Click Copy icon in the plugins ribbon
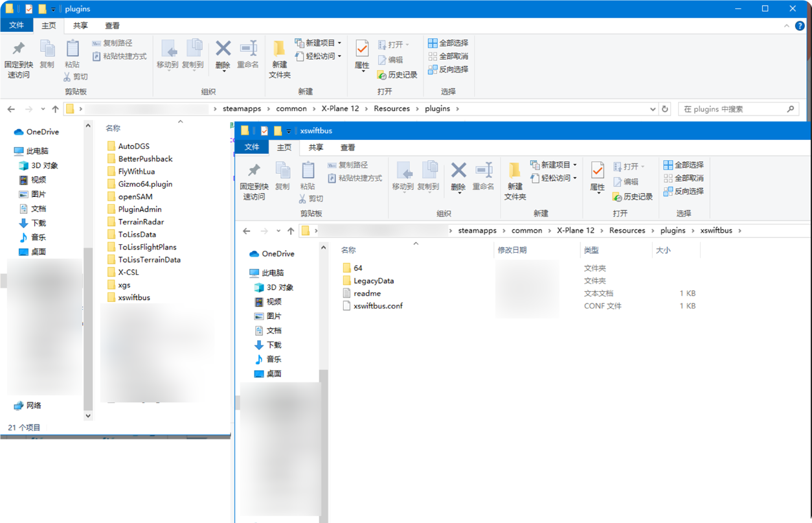This screenshot has height=523, width=812. coord(47,54)
